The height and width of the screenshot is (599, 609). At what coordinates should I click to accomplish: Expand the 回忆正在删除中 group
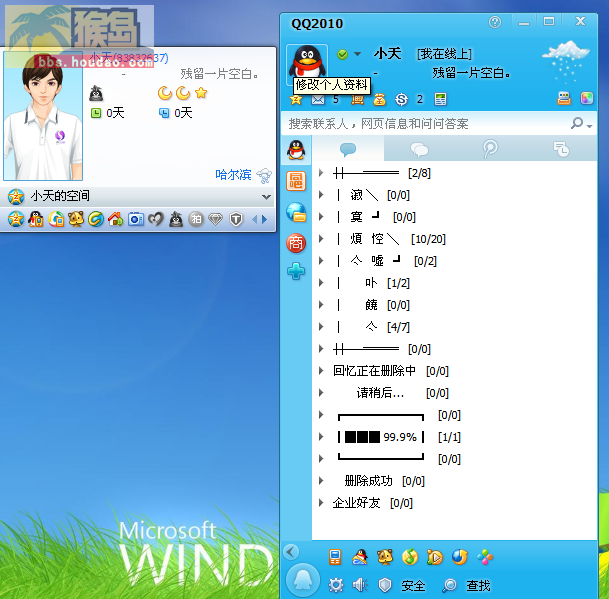click(x=321, y=371)
